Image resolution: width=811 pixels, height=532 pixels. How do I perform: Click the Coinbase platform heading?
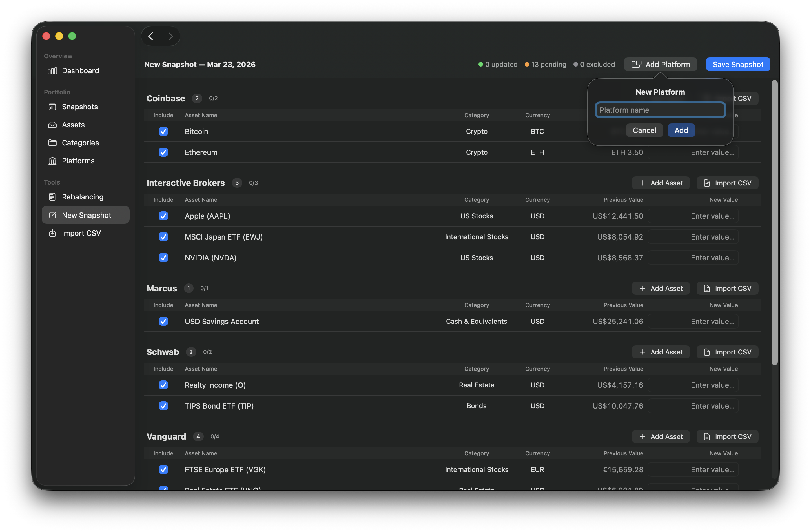(x=166, y=99)
